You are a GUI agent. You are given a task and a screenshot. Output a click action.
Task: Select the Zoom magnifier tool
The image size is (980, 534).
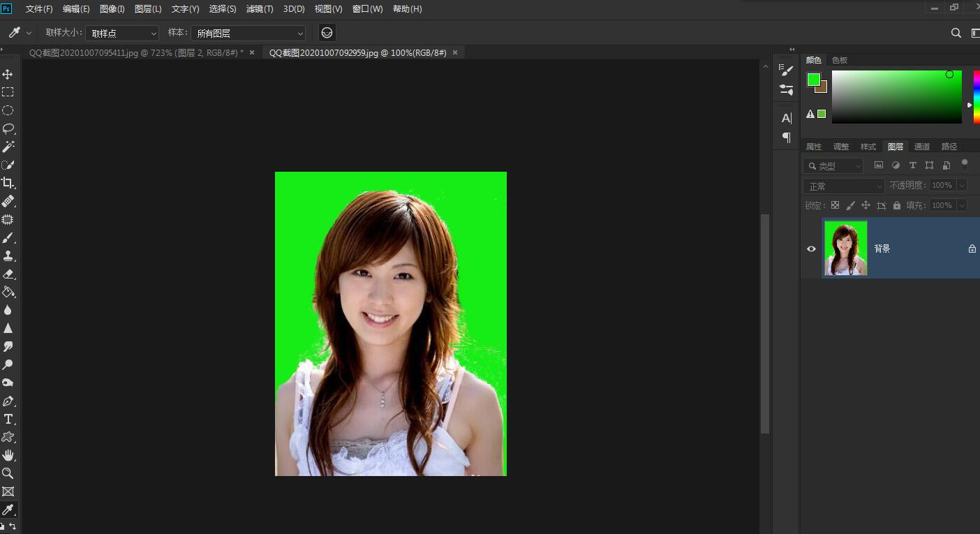click(x=8, y=473)
